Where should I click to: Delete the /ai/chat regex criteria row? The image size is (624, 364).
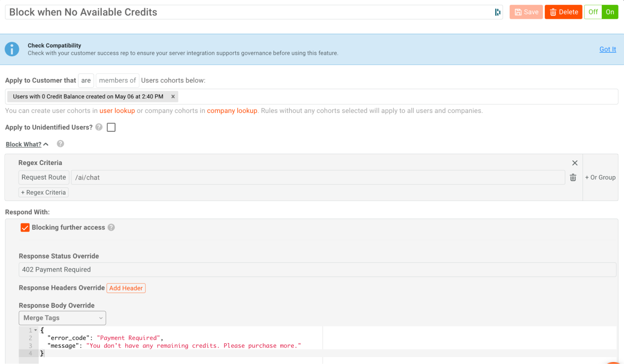click(573, 177)
